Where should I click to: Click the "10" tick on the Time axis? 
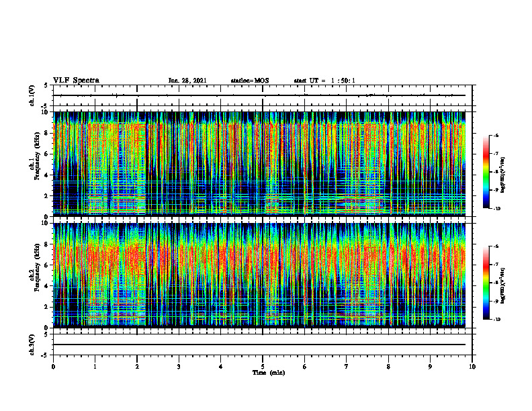pyautogui.click(x=472, y=367)
